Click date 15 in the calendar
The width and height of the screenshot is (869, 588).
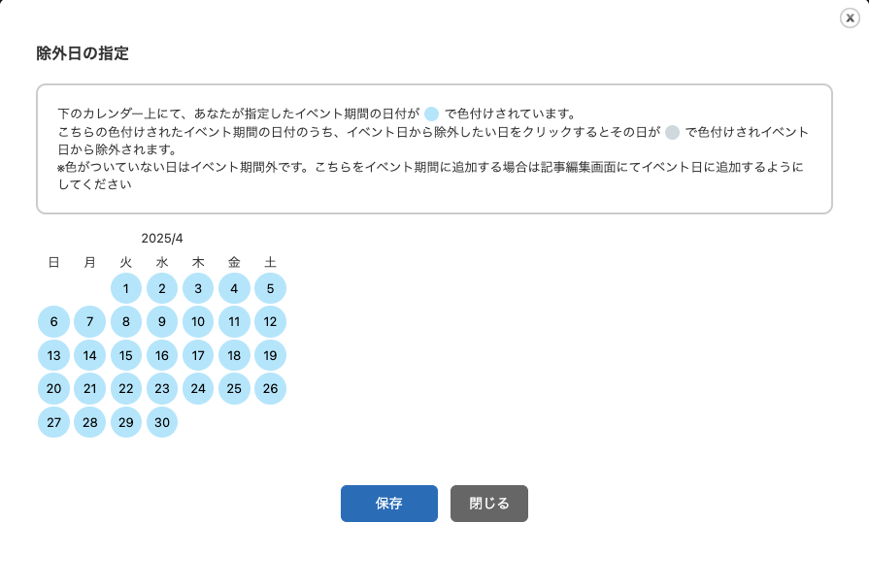(126, 355)
